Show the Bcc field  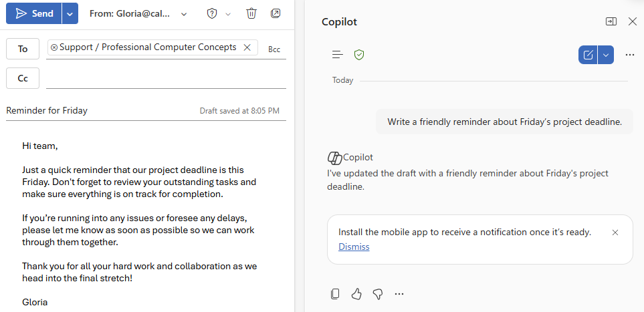point(274,49)
